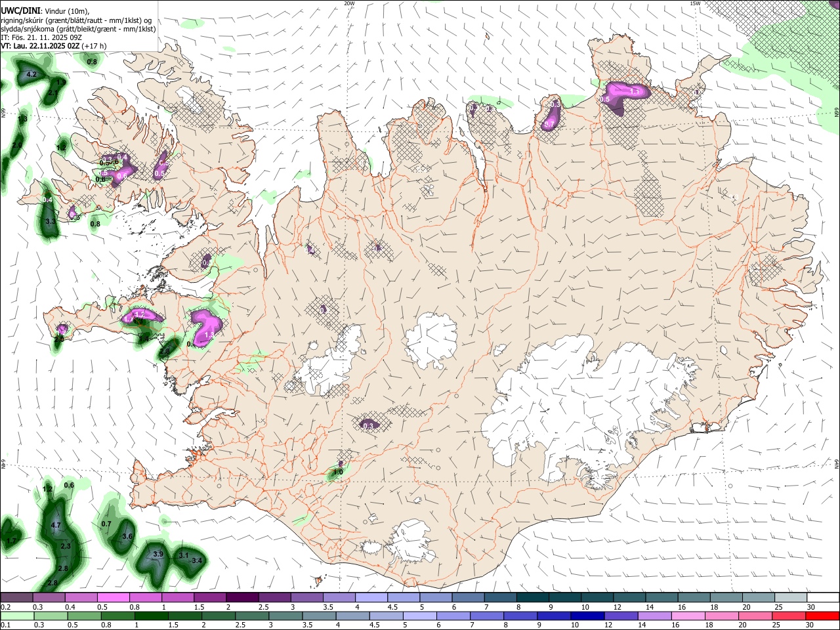Pick the mauve 0.2 swatch in snow legend
840x630 pixels.
16,598
